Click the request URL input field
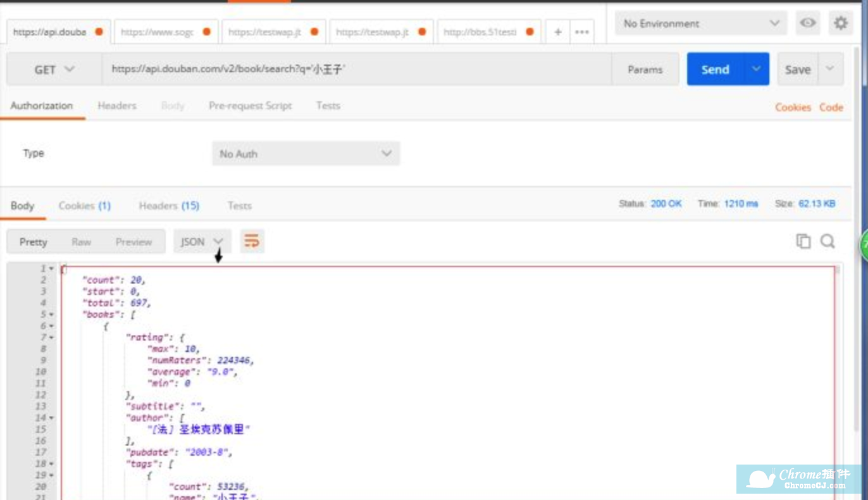Screen dimensions: 868x500 click(x=357, y=70)
